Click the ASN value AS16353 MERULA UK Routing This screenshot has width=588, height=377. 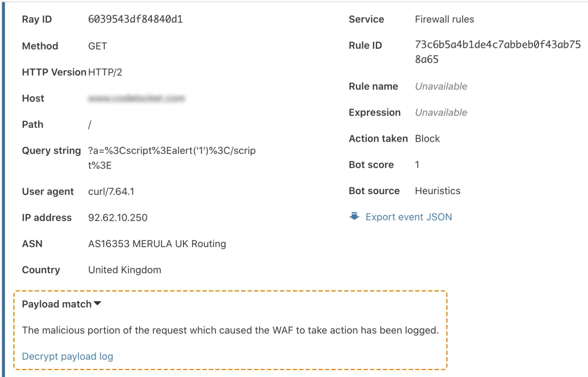click(157, 244)
